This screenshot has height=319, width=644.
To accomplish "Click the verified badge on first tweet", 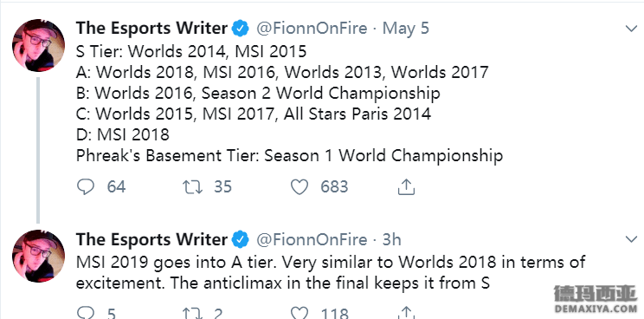I will point(241,29).
